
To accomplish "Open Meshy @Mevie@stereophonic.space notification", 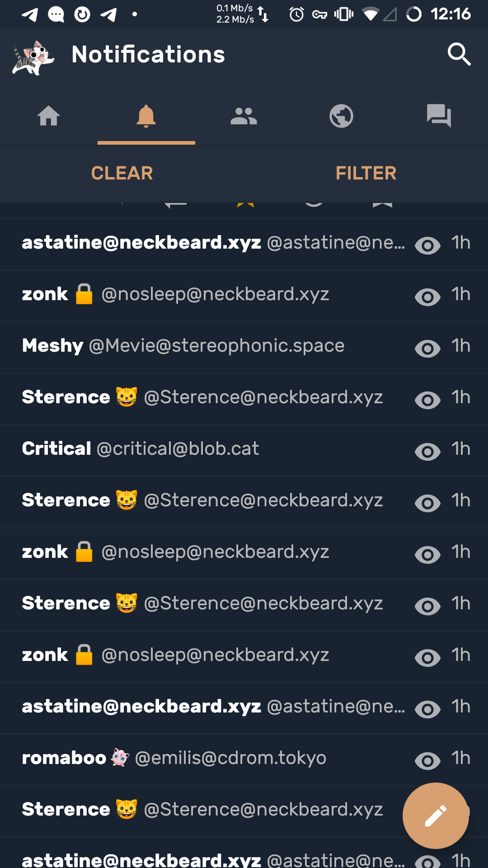I will (183, 346).
